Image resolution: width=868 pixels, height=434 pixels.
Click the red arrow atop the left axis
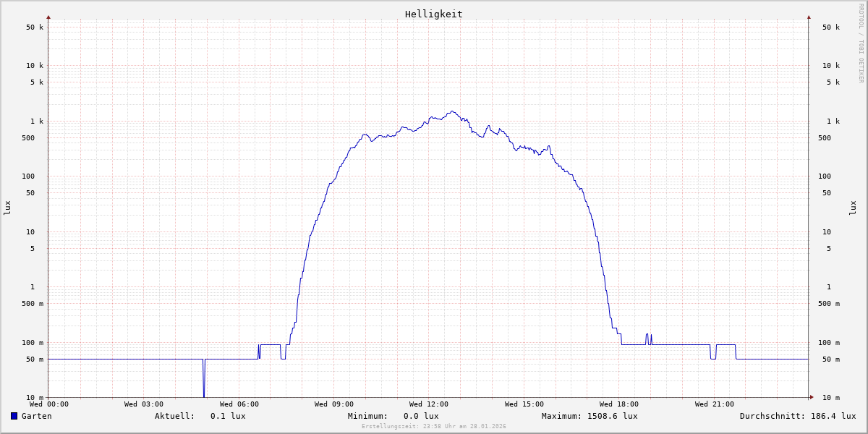[x=48, y=17]
